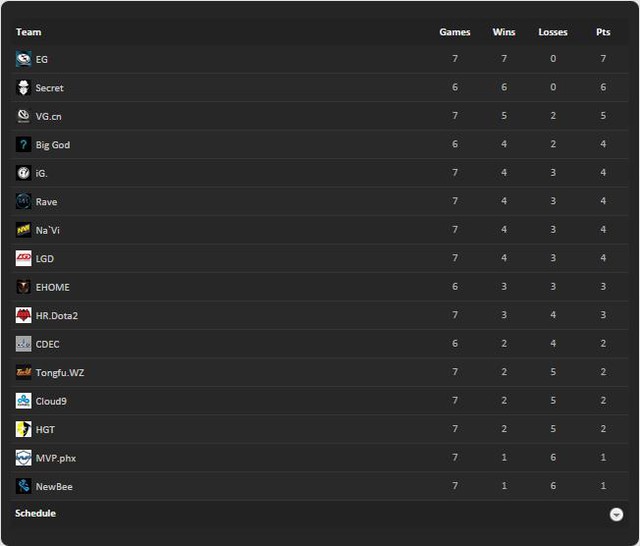Click the Games column header

pos(455,32)
